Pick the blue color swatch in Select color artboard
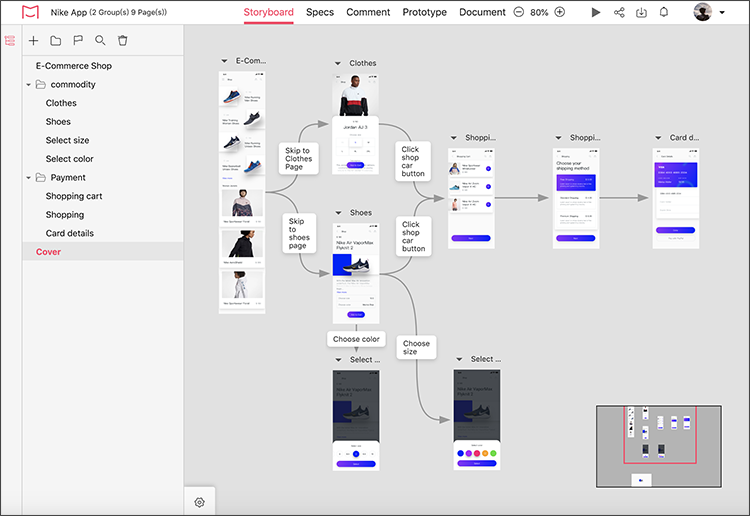The width and height of the screenshot is (750, 516). (x=461, y=453)
